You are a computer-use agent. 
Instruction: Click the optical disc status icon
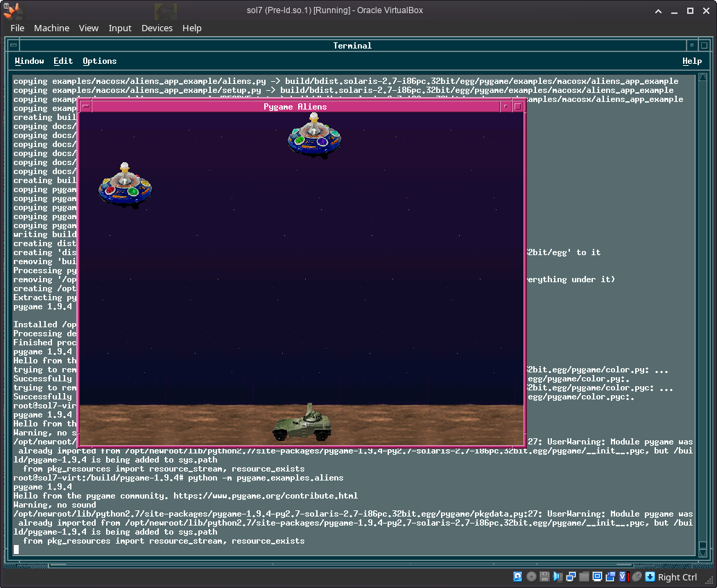[531, 577]
